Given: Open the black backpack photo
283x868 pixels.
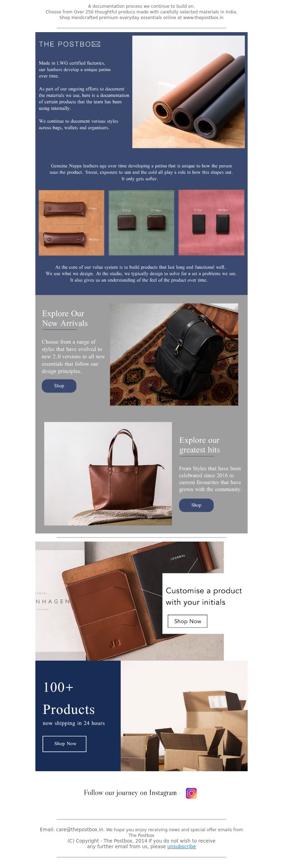Looking at the screenshot, I should (174, 354).
